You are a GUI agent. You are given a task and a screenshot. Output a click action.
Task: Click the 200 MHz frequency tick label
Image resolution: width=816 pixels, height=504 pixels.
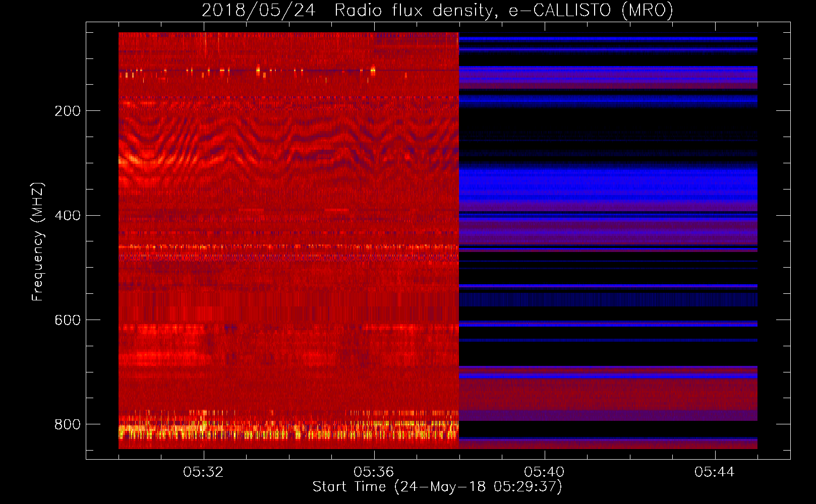tap(68, 111)
